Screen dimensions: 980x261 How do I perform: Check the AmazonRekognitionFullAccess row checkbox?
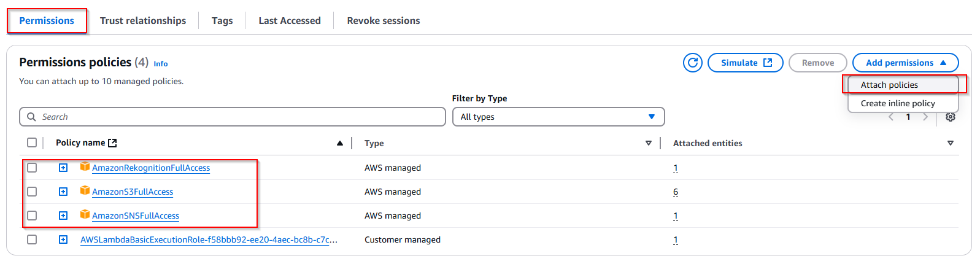32,168
